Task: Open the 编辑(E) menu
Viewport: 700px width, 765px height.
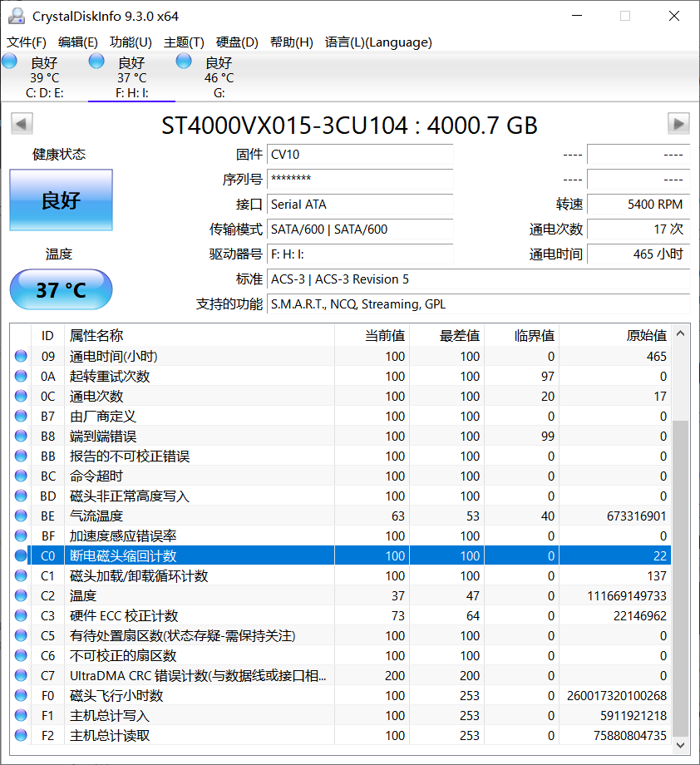Action: tap(77, 42)
